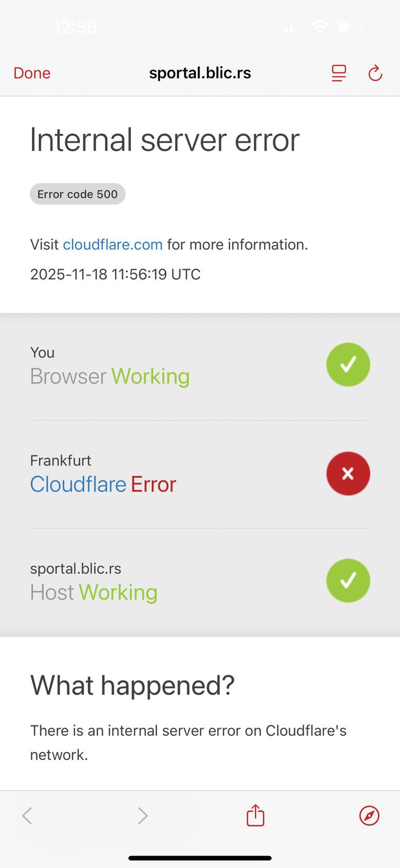
Task: Tap the What happened? heading
Action: 132,685
